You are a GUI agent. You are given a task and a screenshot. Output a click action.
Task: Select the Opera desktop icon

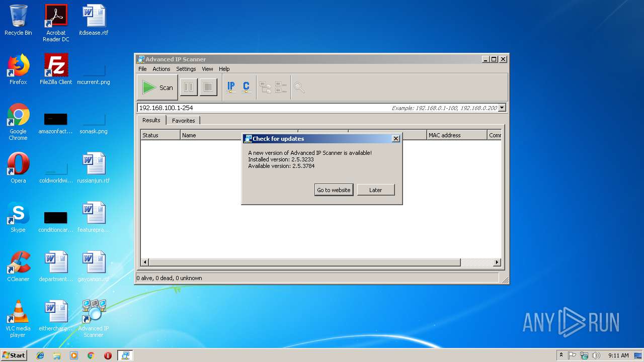[x=18, y=168]
